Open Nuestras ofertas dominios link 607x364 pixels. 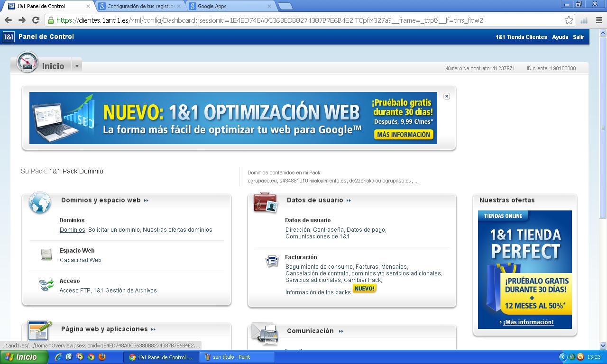pos(177,230)
